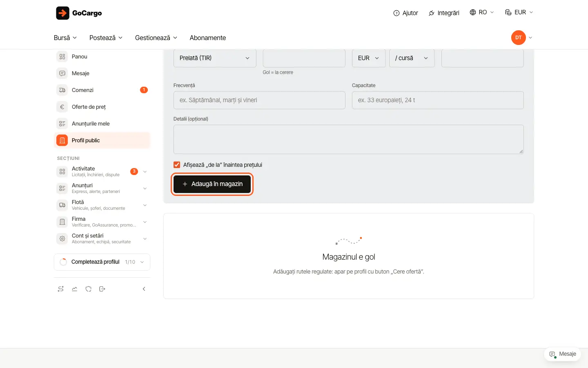Screen dimensions: 588x368
Task: Open the Bursă menu
Action: 65,38
